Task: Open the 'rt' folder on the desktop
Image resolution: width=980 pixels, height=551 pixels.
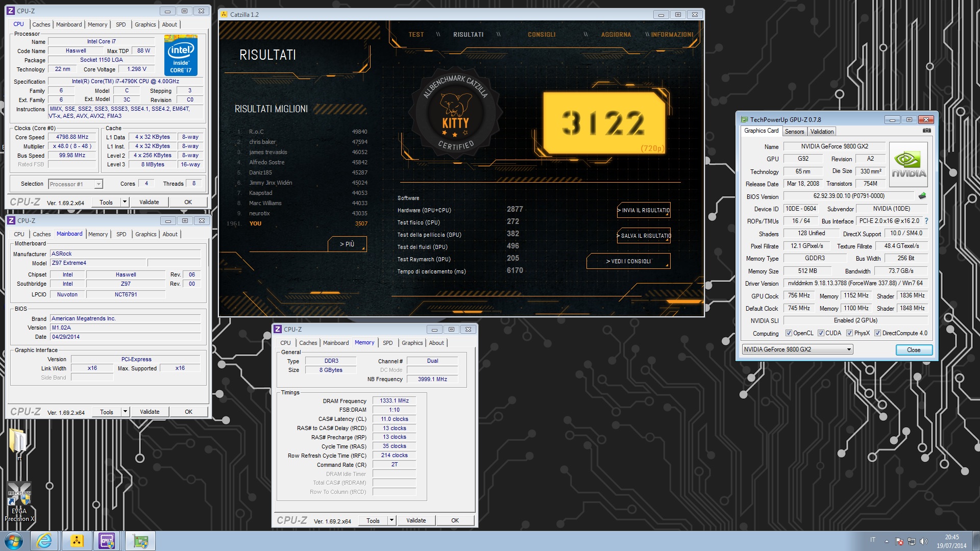Action: click(x=19, y=443)
